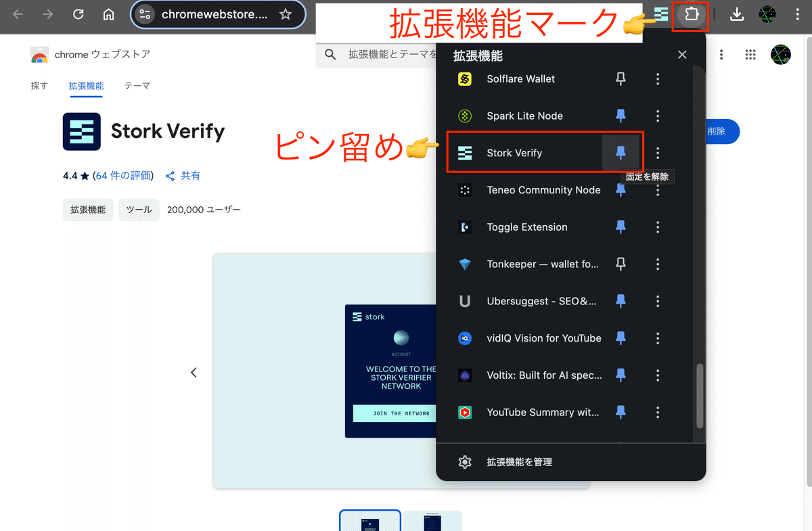Open the extensions puzzle-piece menu
The width and height of the screenshot is (812, 531).
[x=690, y=15]
